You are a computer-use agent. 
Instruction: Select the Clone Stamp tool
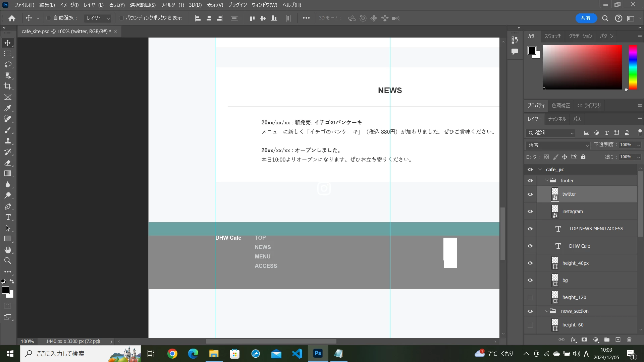[8, 141]
